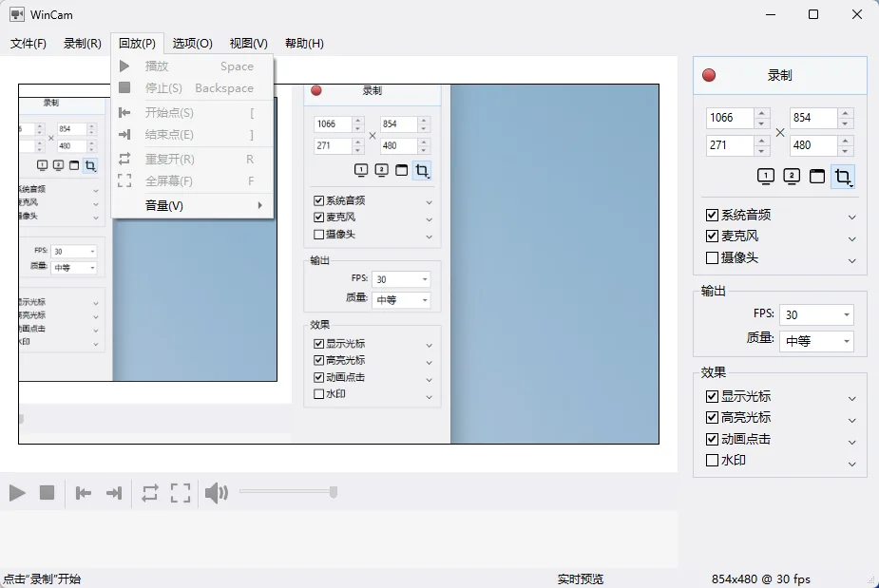Click the Play button in playback toolbar

[17, 493]
